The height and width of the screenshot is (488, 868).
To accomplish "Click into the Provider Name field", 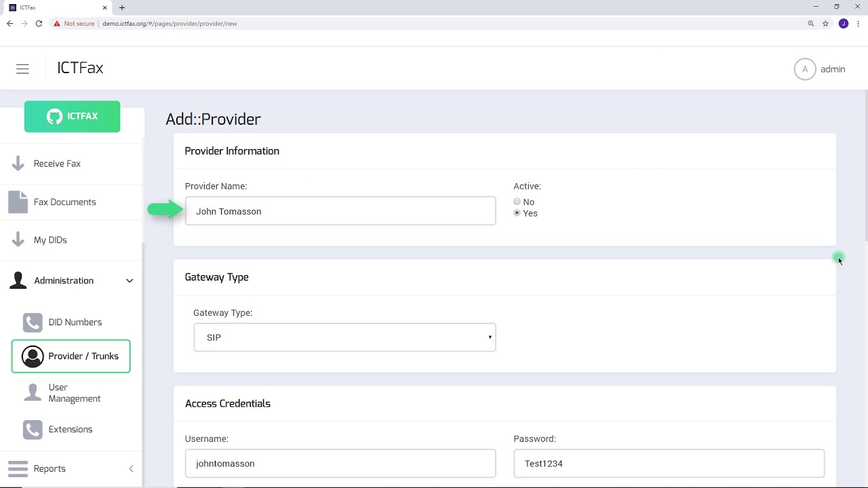I will click(x=340, y=211).
